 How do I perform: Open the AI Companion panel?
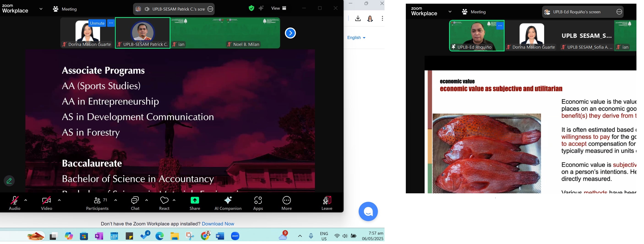(228, 203)
